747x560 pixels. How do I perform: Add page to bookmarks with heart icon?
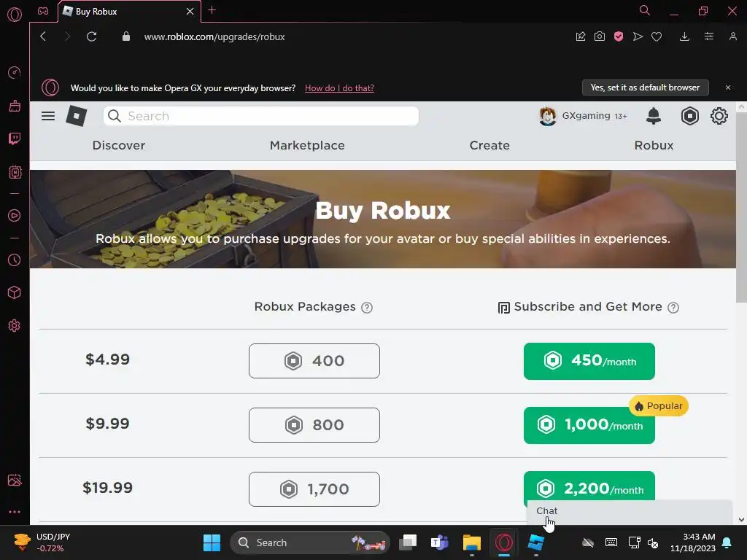point(657,36)
